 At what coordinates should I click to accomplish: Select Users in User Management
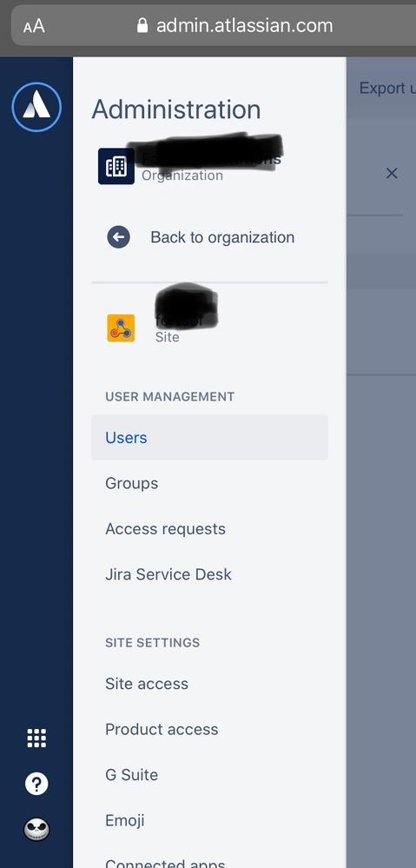(209, 437)
